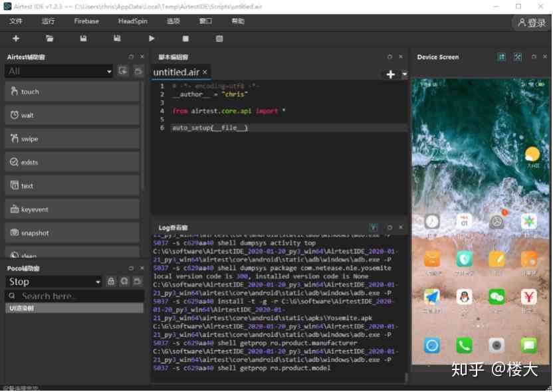Screen dimensions: 553x392
Task: Open the 文件 menu
Action: pos(16,21)
